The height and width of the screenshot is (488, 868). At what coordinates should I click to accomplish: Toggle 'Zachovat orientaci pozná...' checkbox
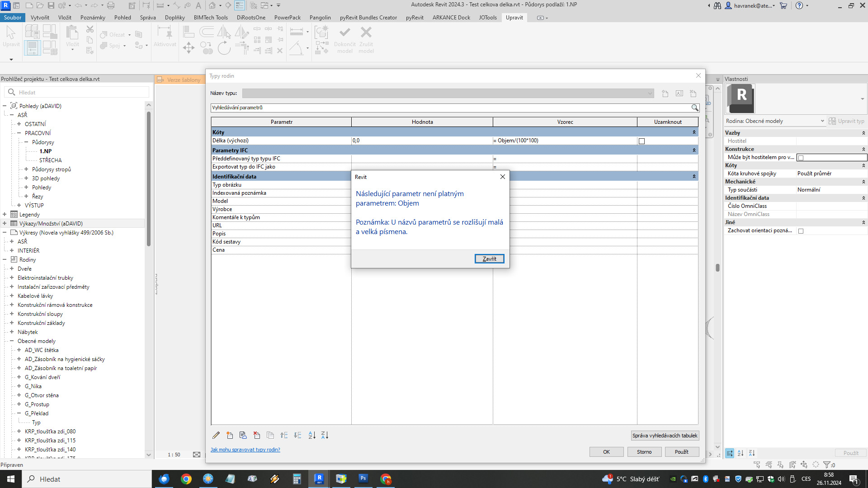click(801, 231)
